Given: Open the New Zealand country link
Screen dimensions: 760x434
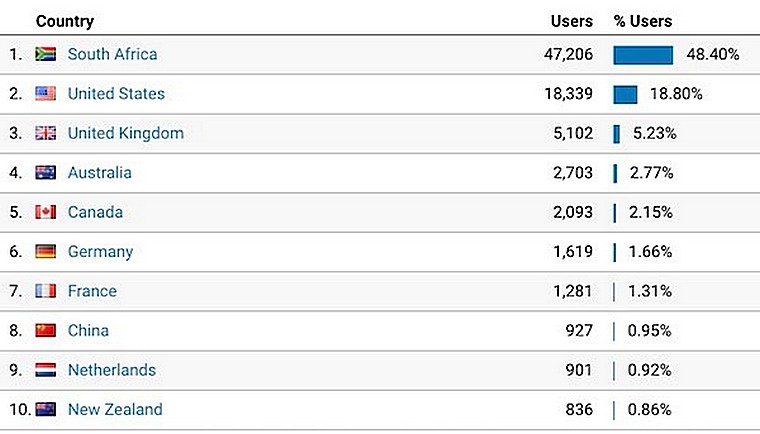Looking at the screenshot, I should (x=115, y=409).
